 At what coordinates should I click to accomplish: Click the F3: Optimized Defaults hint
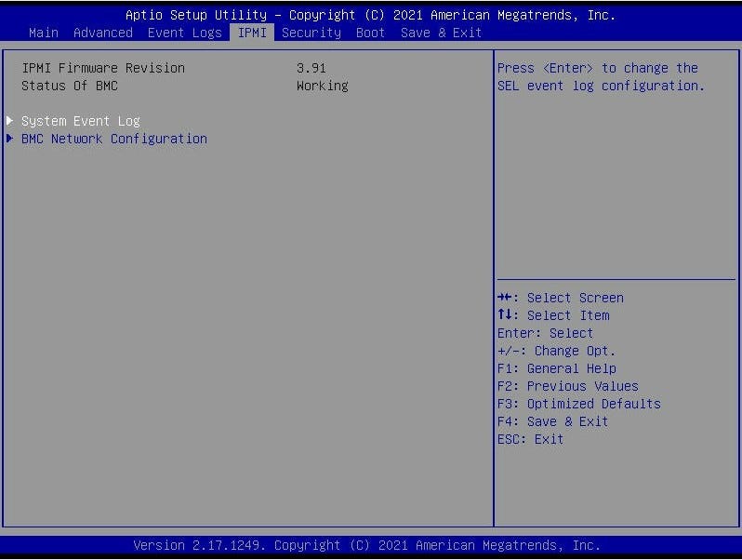578,404
